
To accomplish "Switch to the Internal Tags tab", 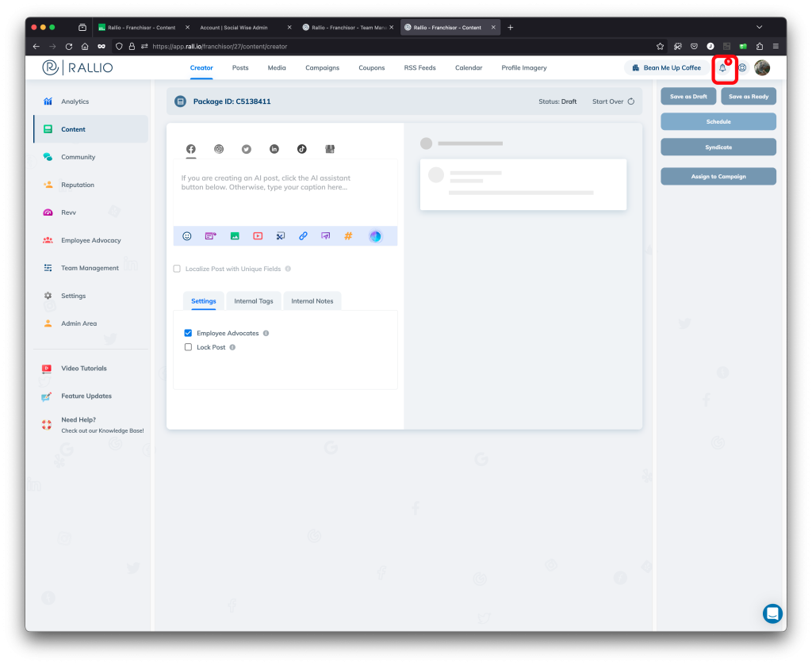I will tap(254, 301).
